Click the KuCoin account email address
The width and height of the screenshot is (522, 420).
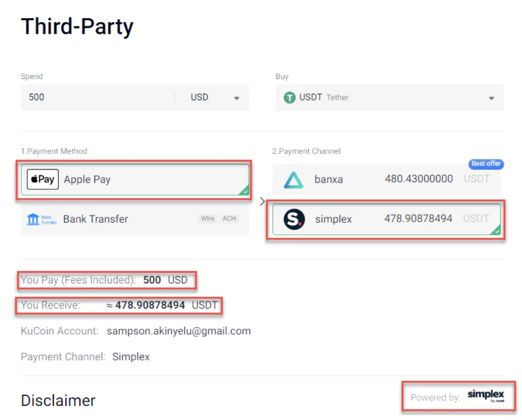tap(178, 331)
